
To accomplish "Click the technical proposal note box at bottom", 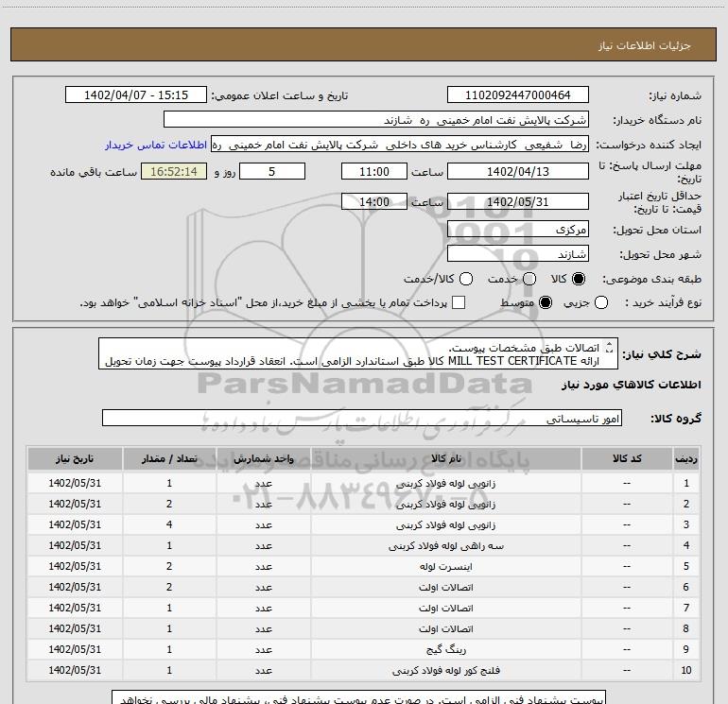I will 359,697.
